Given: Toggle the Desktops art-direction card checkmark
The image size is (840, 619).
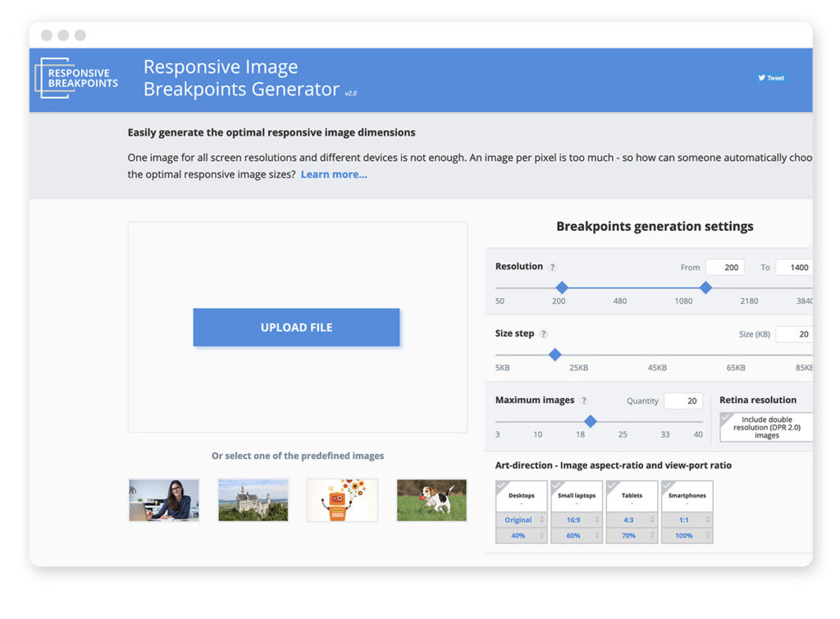Looking at the screenshot, I should (x=500, y=486).
